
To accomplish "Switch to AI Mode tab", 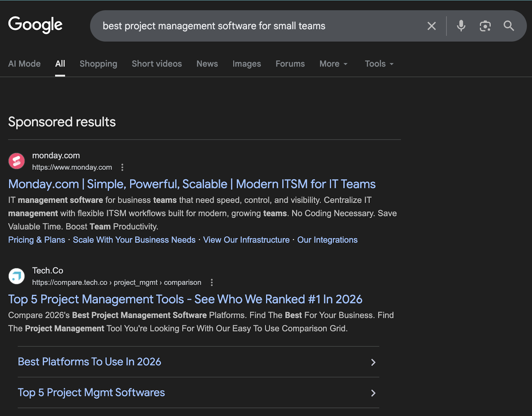I will coord(24,64).
